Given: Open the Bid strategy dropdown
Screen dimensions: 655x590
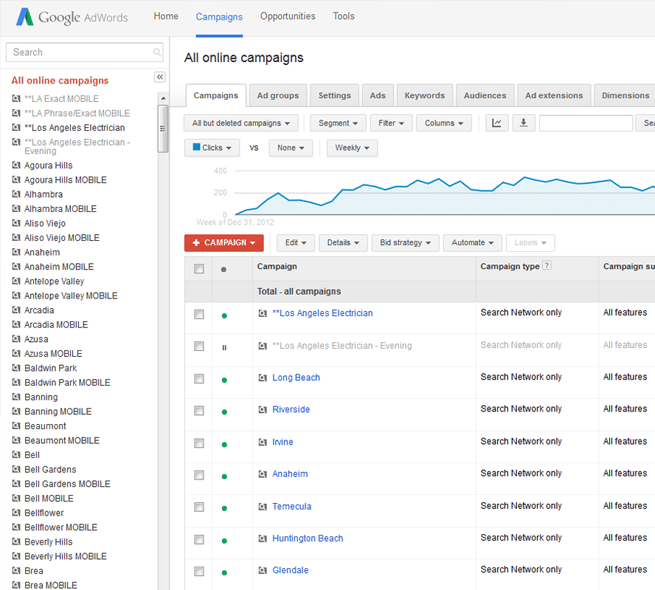Looking at the screenshot, I should click(405, 243).
